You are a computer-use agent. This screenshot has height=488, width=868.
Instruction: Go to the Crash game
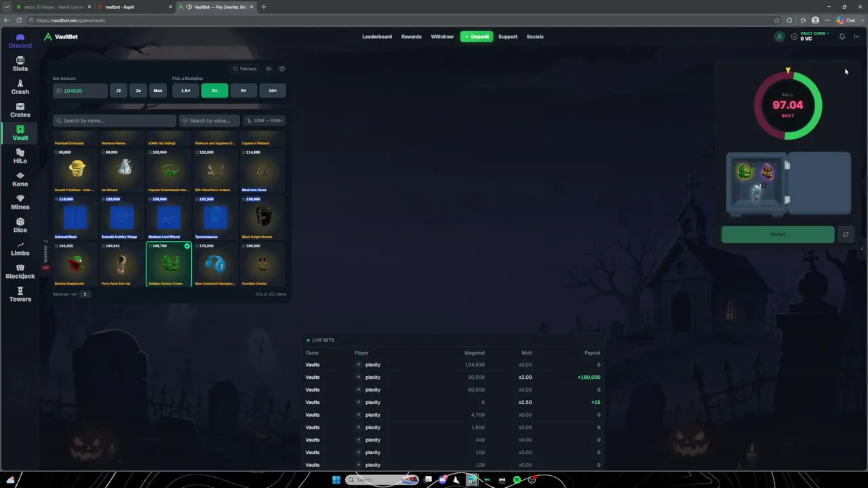tap(20, 87)
